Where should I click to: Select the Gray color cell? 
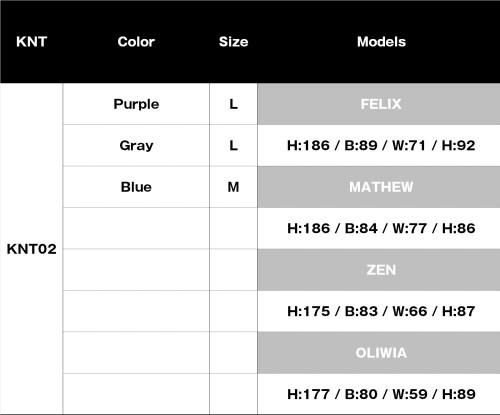(136, 145)
